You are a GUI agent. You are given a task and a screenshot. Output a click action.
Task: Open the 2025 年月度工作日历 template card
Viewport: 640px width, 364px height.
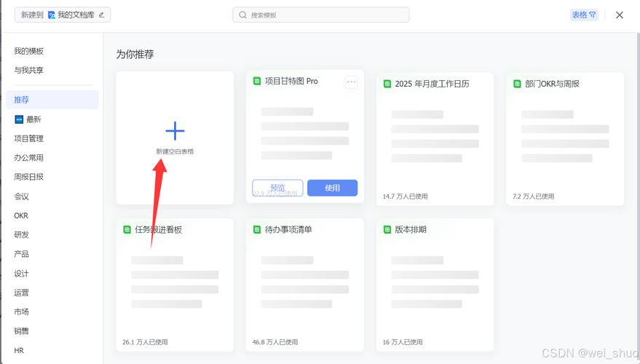(435, 139)
